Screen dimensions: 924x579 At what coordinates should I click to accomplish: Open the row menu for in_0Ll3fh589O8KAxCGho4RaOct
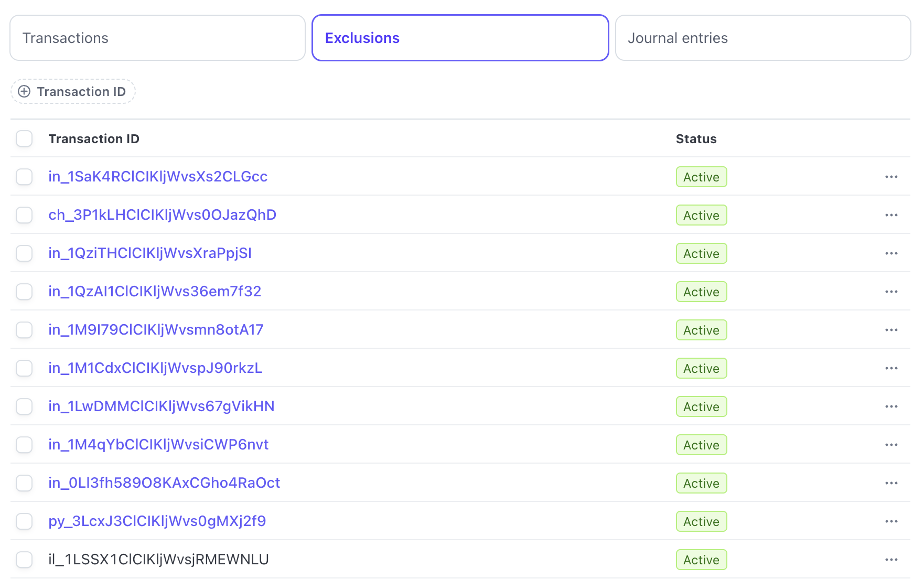click(891, 483)
